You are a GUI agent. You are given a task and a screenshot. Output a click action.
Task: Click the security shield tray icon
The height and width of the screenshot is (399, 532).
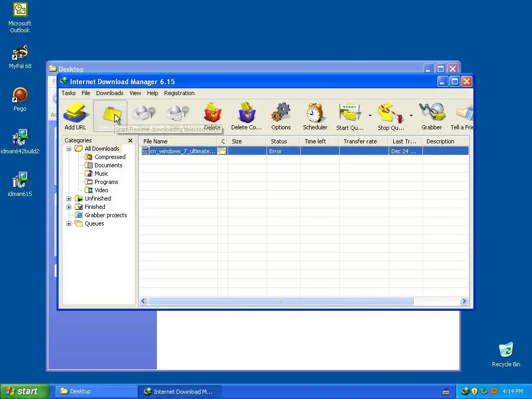tap(474, 392)
